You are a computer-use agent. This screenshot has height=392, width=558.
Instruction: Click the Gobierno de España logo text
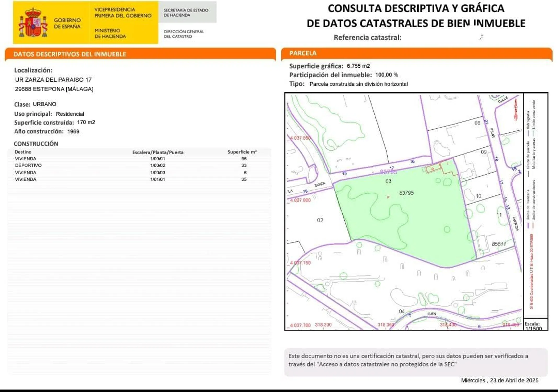coord(67,23)
